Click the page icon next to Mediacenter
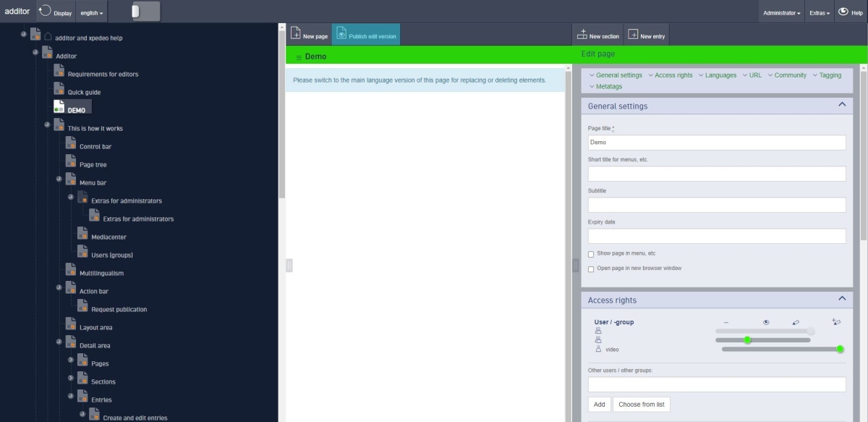This screenshot has height=422, width=868. tap(83, 234)
